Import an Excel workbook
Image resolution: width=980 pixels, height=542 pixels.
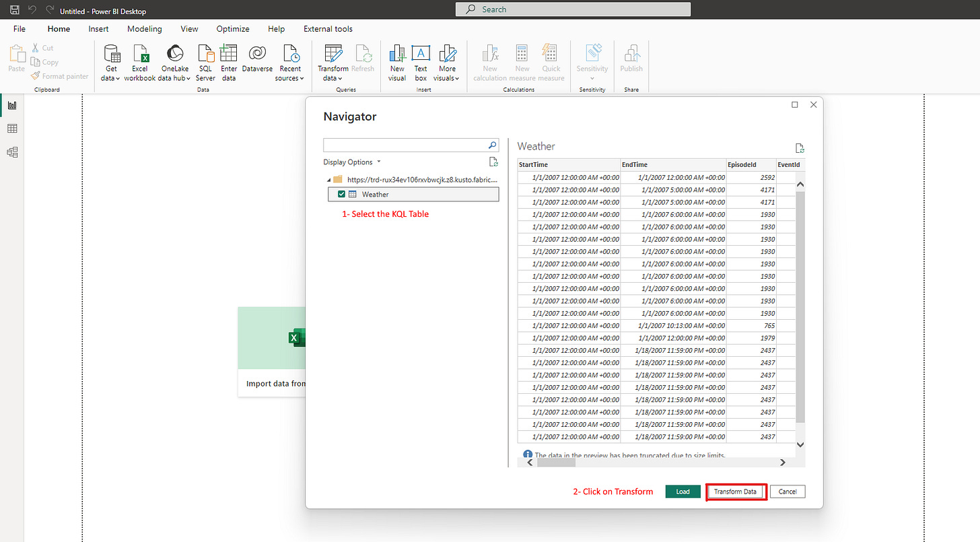139,62
